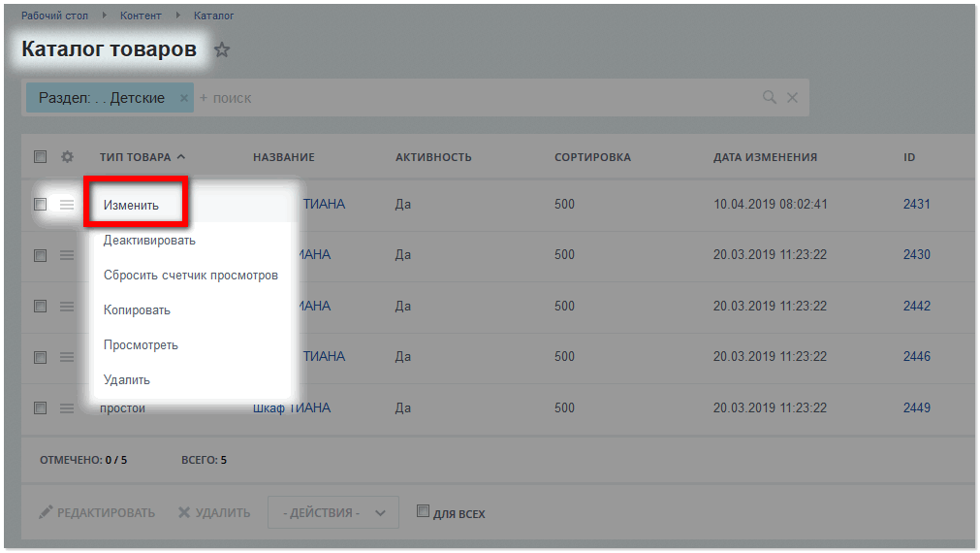Choose Просмотреть in context menu
Screen dimensions: 980x553
(141, 345)
